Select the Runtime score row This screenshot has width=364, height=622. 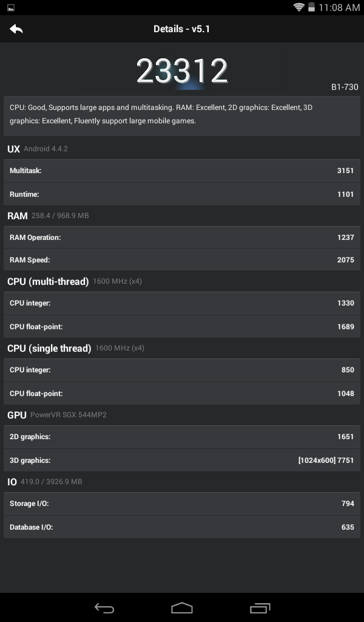tap(182, 194)
